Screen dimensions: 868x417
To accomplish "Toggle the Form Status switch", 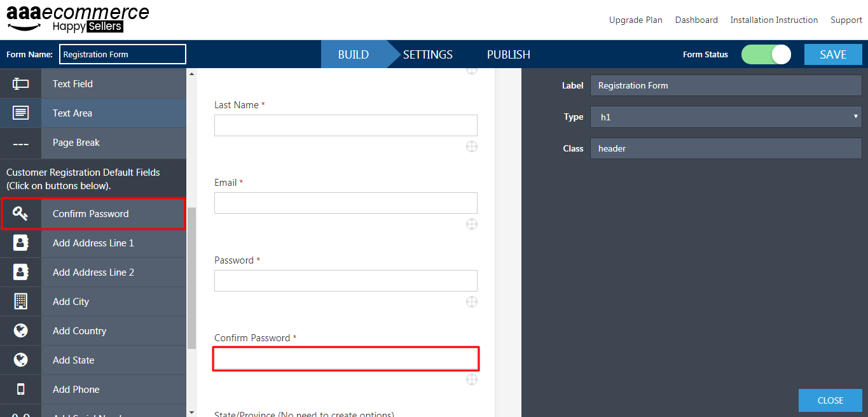I will (766, 54).
